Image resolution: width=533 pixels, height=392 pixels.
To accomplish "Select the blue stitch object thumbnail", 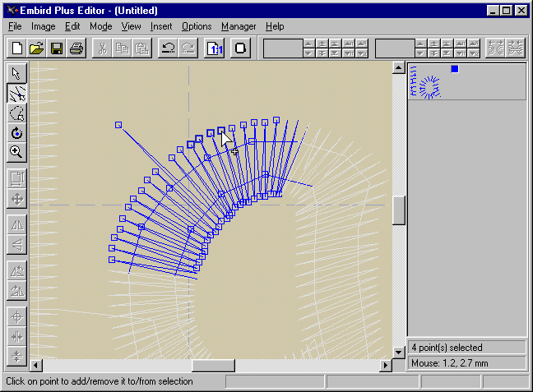I will [x=426, y=82].
